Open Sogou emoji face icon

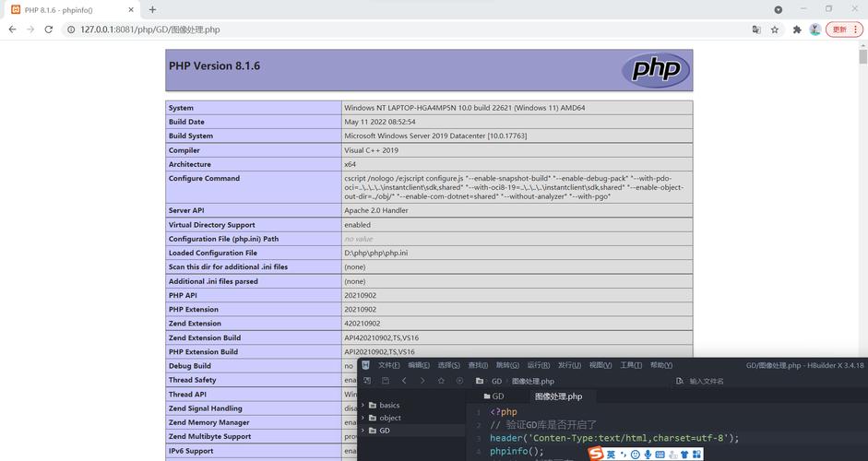635,455
